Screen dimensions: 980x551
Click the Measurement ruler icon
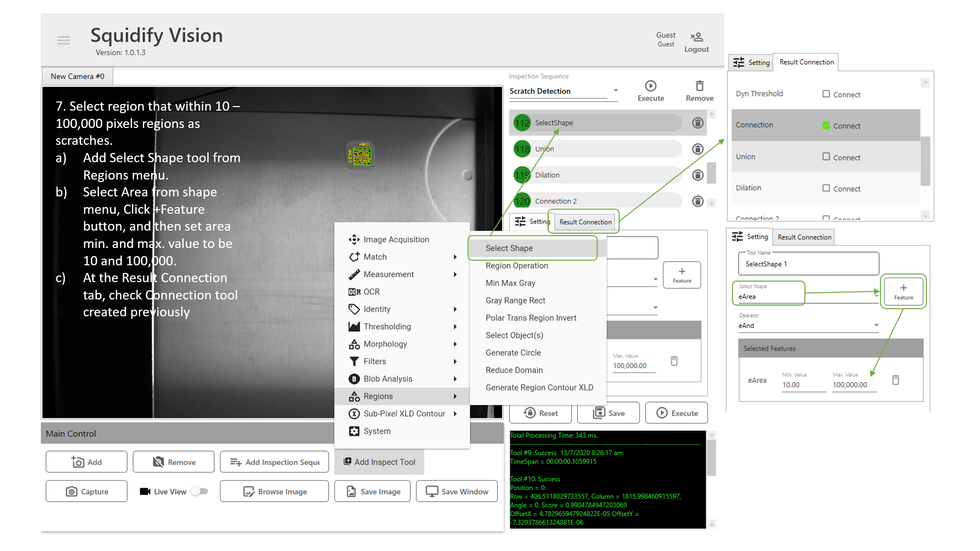pos(354,274)
